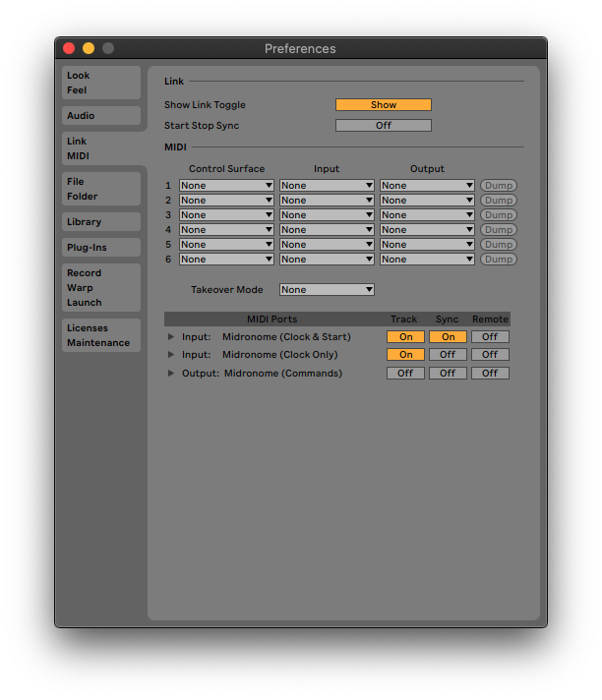Enable Start Stop Sync
Image resolution: width=602 pixels, height=700 pixels.
(x=383, y=126)
